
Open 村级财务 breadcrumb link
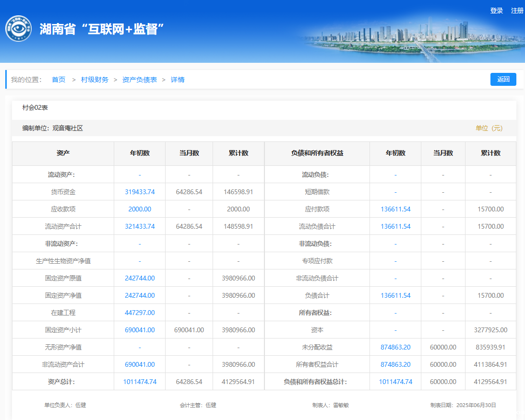pyautogui.click(x=95, y=80)
